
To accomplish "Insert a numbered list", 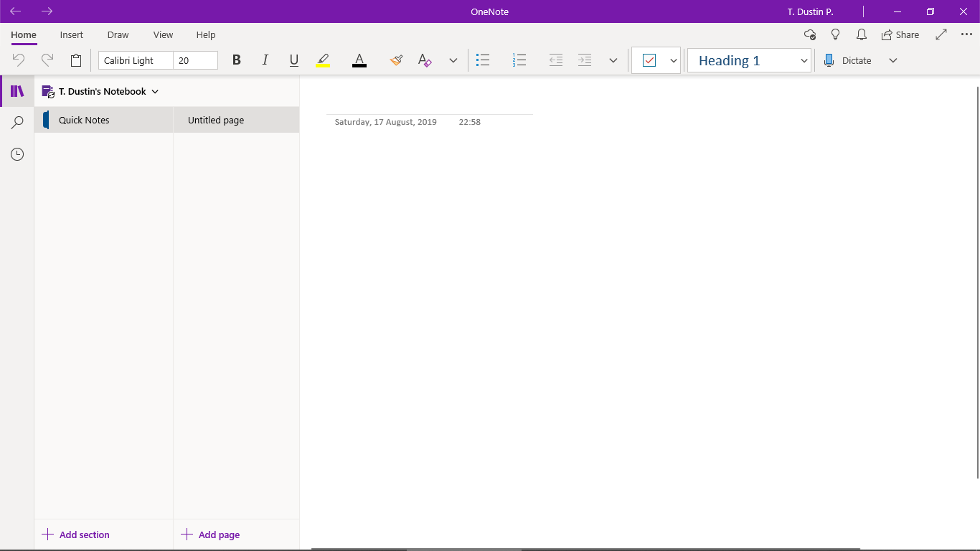I will [519, 60].
